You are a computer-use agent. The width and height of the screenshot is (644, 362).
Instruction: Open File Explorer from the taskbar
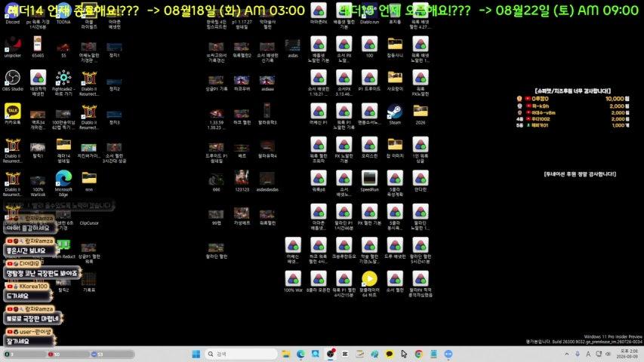click(286, 354)
